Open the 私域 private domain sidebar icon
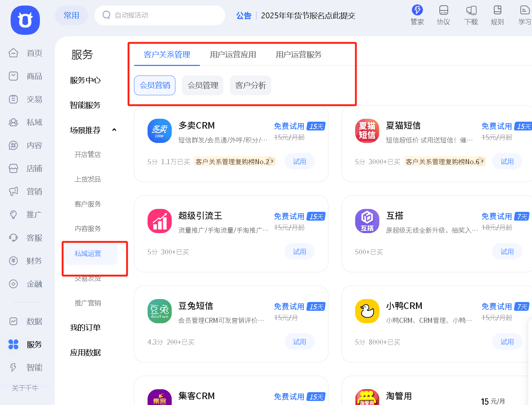This screenshot has height=405, width=532. point(14,122)
